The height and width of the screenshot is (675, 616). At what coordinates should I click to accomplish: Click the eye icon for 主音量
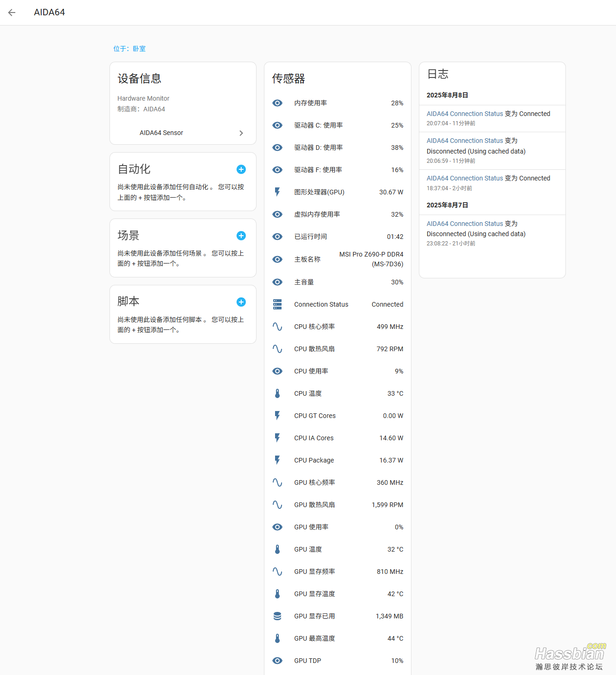pos(277,282)
